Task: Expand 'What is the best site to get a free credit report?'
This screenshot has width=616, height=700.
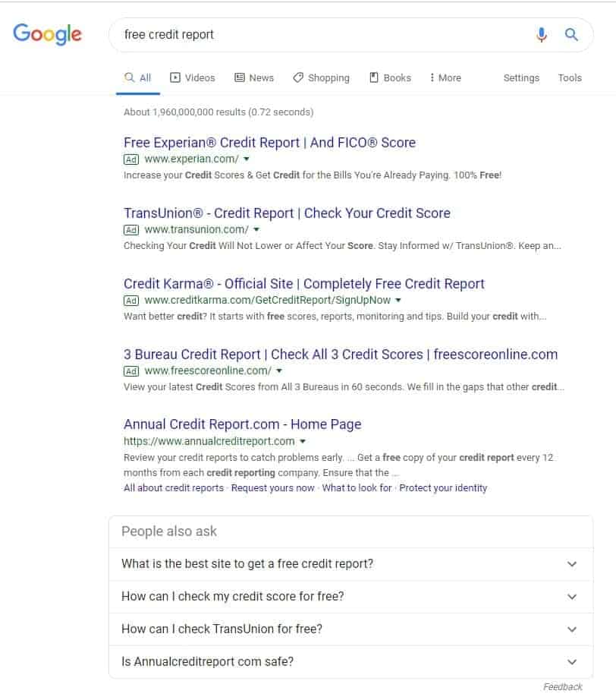Action: [350, 564]
